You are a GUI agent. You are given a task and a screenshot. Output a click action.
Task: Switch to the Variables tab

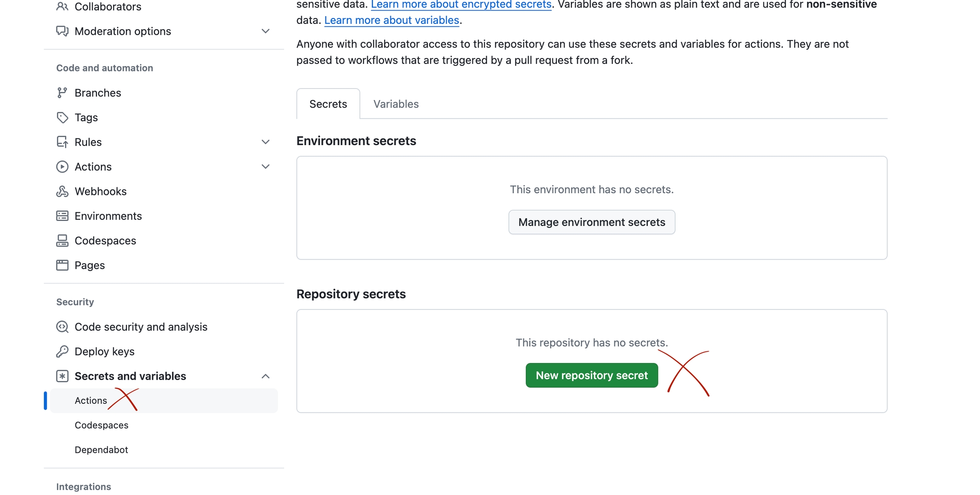click(x=396, y=104)
